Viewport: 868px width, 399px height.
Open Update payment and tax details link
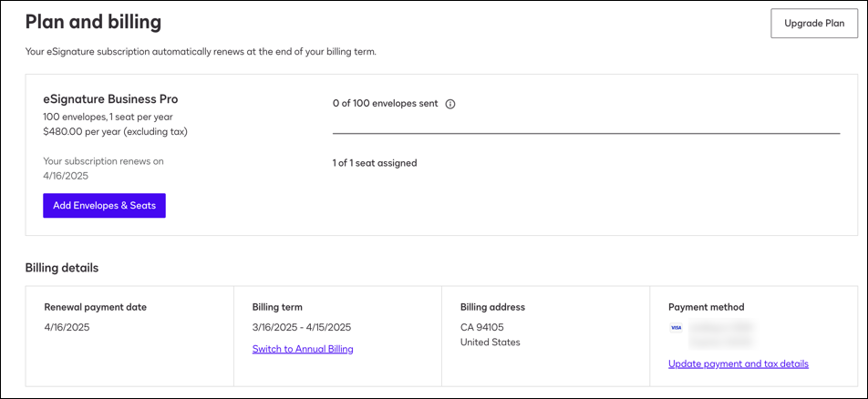coord(738,363)
